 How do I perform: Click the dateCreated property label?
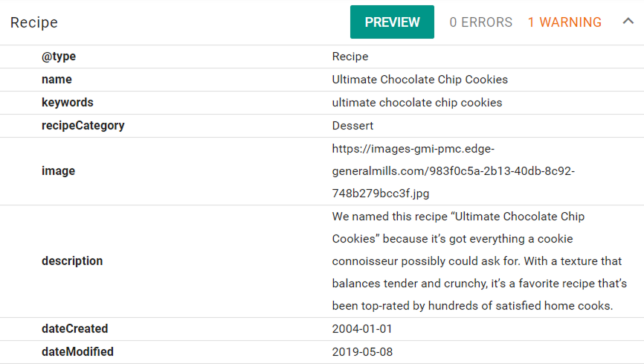click(x=75, y=328)
